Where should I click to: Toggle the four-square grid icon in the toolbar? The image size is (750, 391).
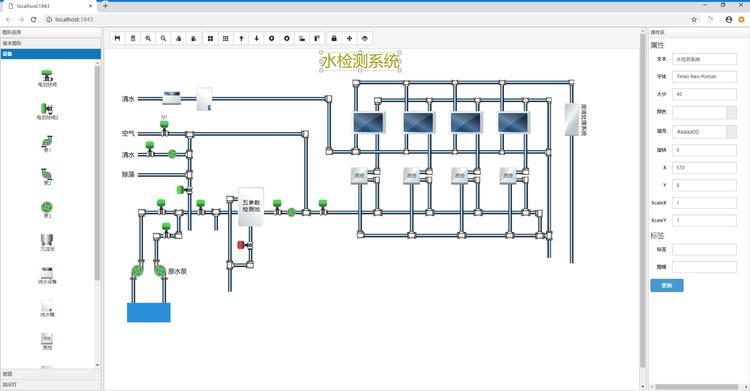[210, 38]
